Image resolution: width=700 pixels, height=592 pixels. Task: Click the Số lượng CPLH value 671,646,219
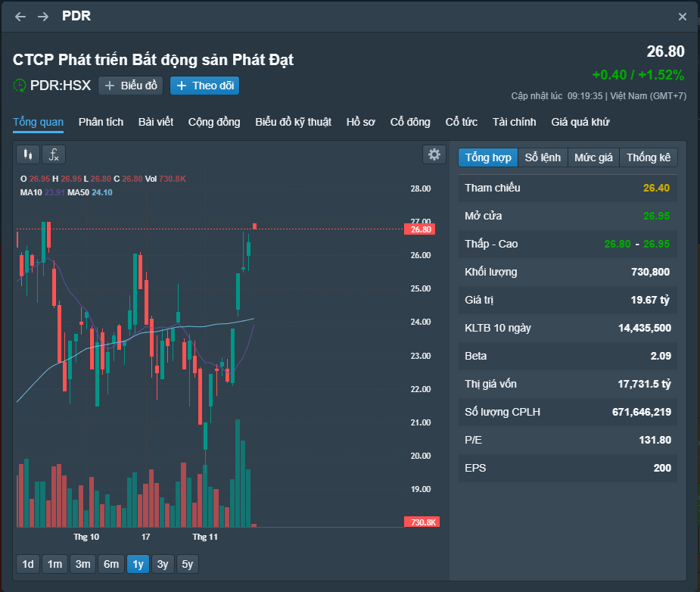coord(642,412)
